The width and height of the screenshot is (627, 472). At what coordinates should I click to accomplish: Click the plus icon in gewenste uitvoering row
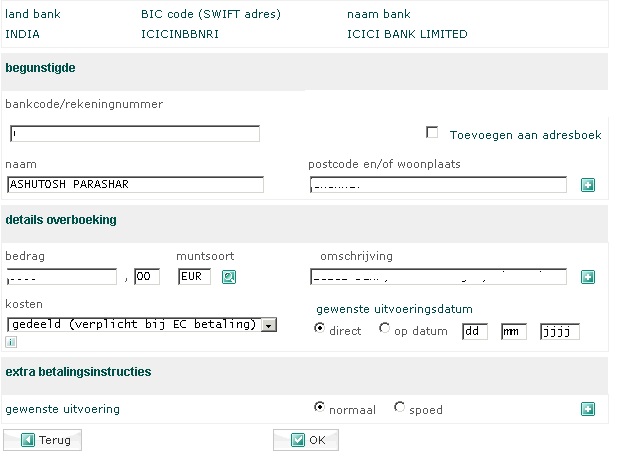pyautogui.click(x=588, y=409)
